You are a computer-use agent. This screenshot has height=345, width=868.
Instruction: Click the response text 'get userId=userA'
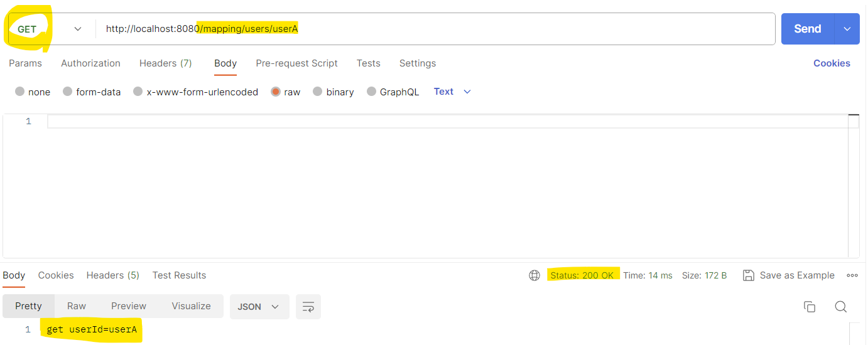[92, 329]
